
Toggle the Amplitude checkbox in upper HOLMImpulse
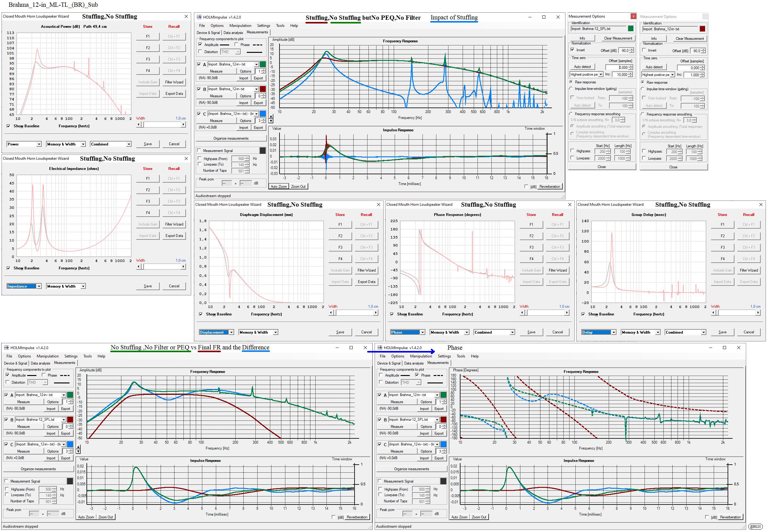tap(200, 44)
